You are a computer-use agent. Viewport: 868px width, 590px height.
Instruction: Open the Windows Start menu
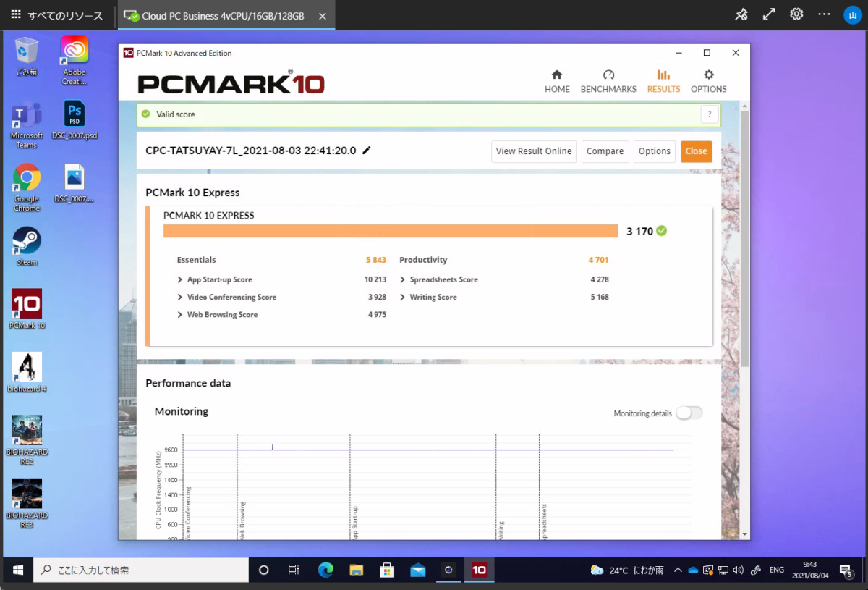point(17,570)
